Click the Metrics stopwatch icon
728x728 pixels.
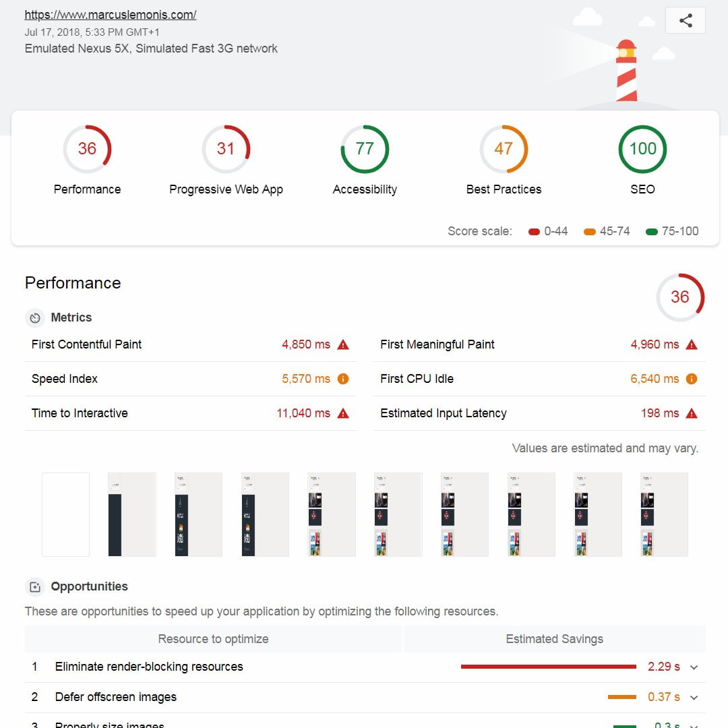click(35, 317)
